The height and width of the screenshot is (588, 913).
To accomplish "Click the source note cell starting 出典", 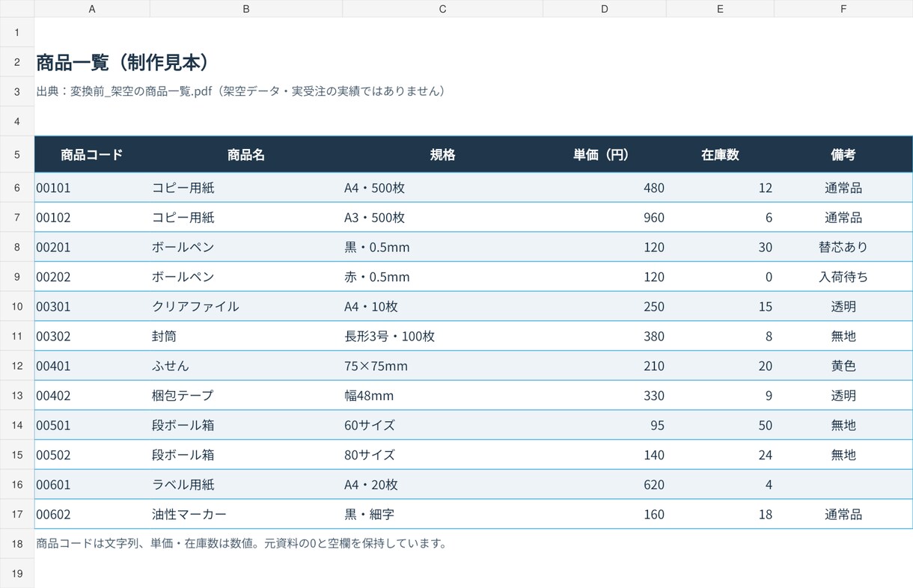I will coord(242,91).
